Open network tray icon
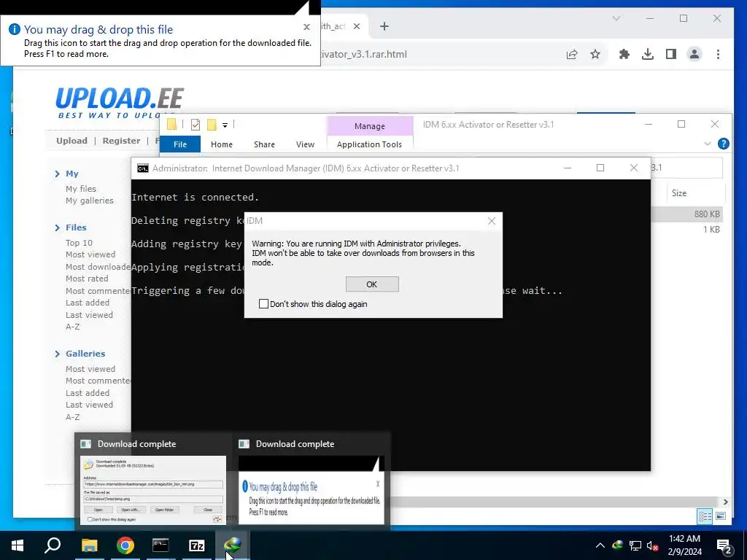Viewport: 747px width, 560px height. tap(635, 545)
